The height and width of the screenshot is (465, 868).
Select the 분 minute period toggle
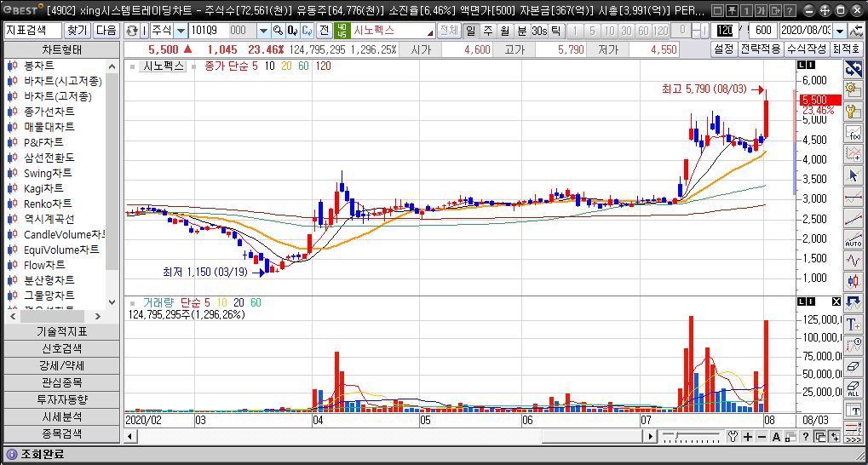[521, 31]
